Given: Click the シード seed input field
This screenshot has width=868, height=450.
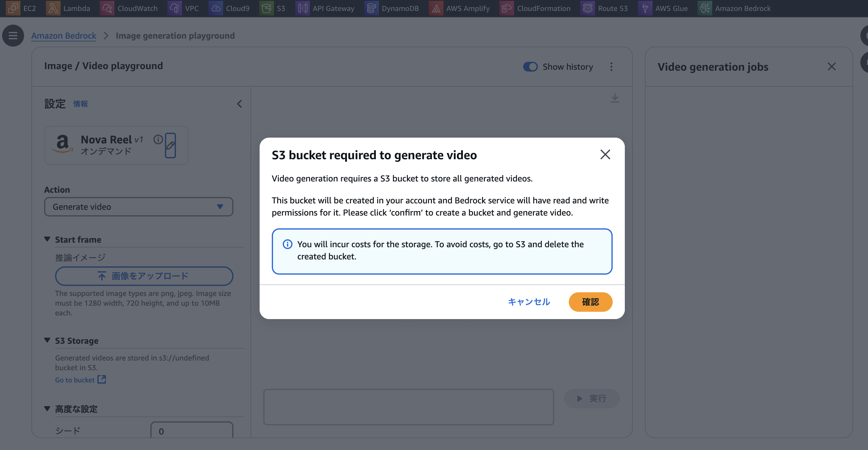Looking at the screenshot, I should tap(191, 431).
